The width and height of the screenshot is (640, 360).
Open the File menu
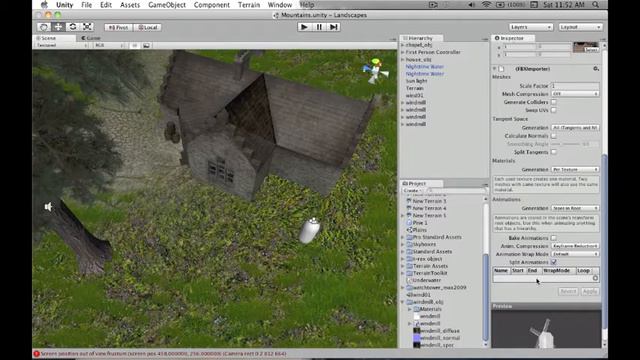(87, 5)
